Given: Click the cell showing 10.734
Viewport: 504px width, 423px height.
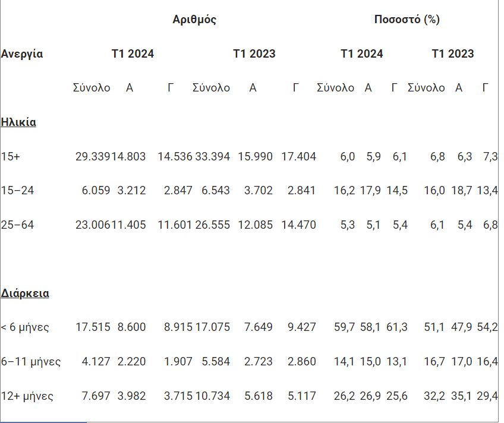Looking at the screenshot, I should pos(212,396).
